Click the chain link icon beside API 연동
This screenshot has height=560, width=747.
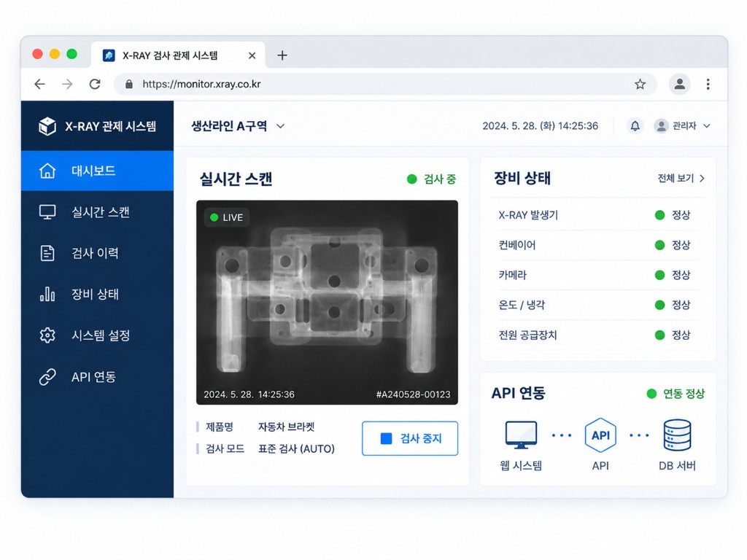pos(47,377)
